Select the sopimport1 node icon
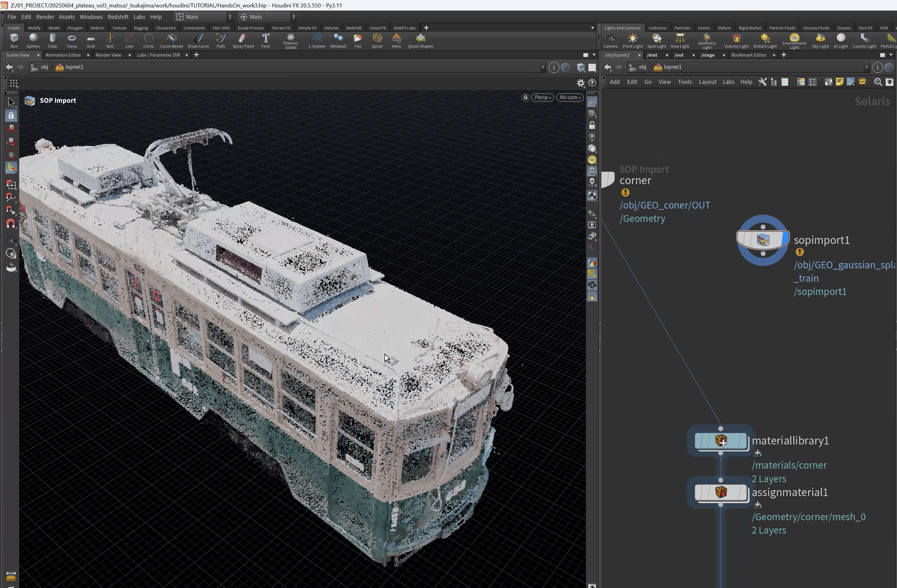Image resolution: width=897 pixels, height=588 pixels. 763,240
